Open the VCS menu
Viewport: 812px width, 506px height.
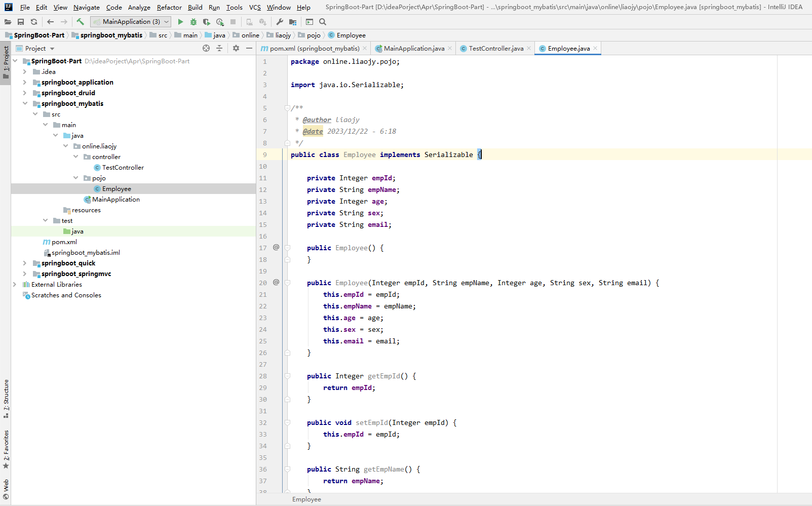point(255,7)
